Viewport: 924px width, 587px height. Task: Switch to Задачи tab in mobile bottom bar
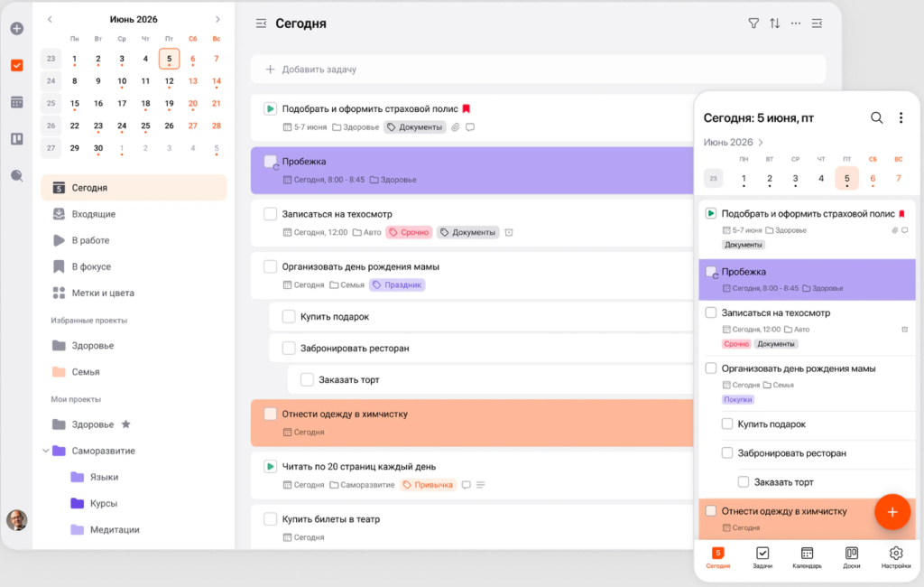click(x=762, y=557)
